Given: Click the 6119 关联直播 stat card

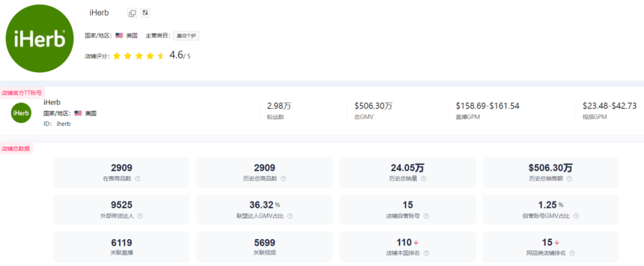Looking at the screenshot, I should pyautogui.click(x=122, y=247).
